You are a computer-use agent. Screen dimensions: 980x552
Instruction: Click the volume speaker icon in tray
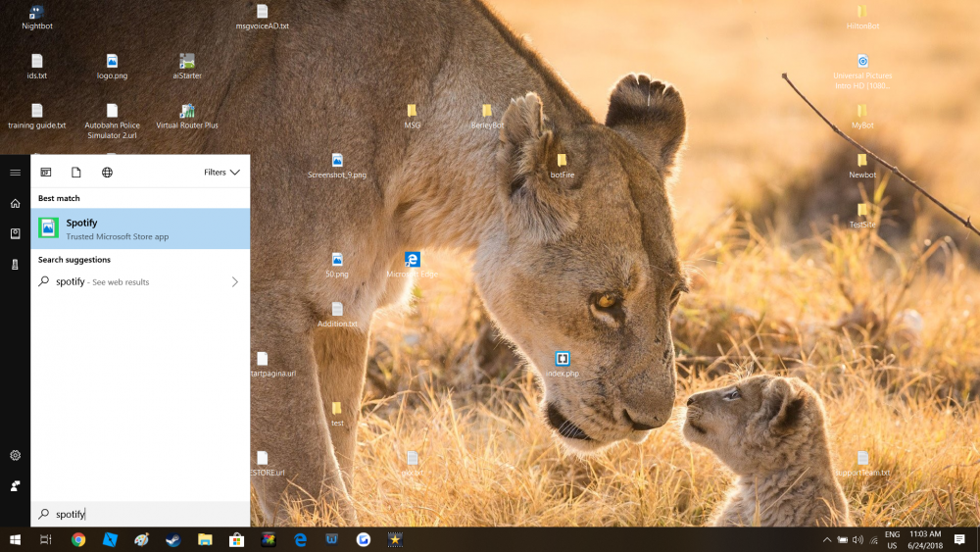click(x=858, y=539)
